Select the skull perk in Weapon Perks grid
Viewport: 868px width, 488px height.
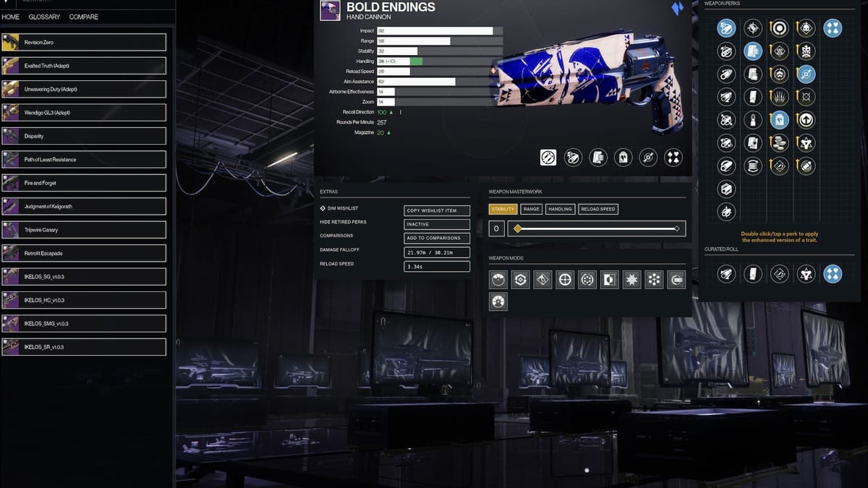(806, 51)
